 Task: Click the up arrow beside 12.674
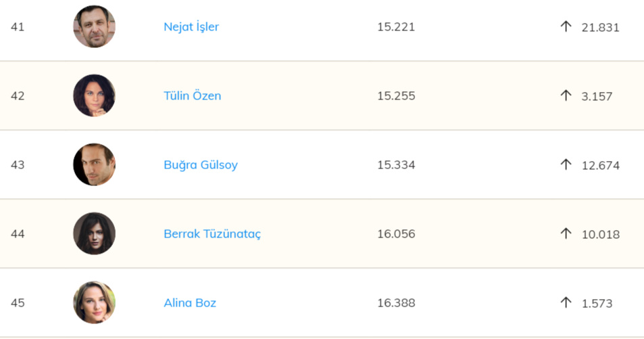point(566,164)
